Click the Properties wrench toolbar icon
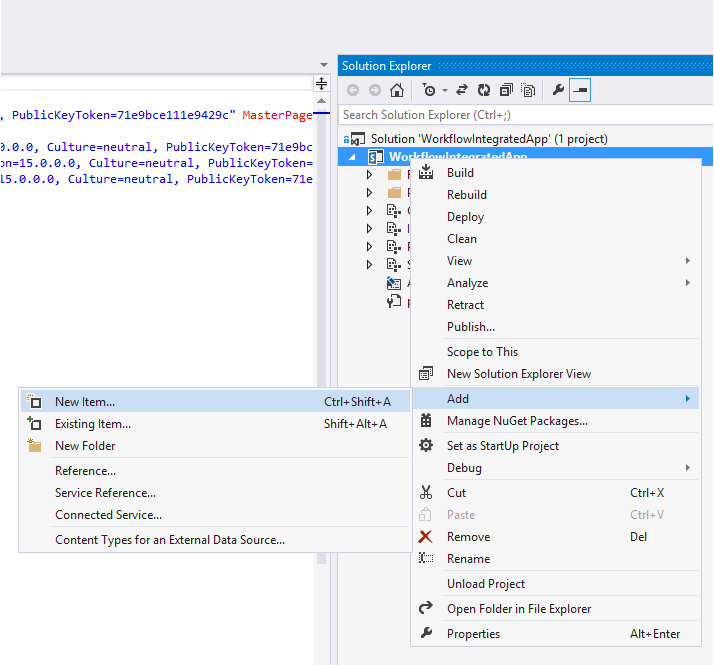Screen dimensions: 714x665 [x=558, y=90]
